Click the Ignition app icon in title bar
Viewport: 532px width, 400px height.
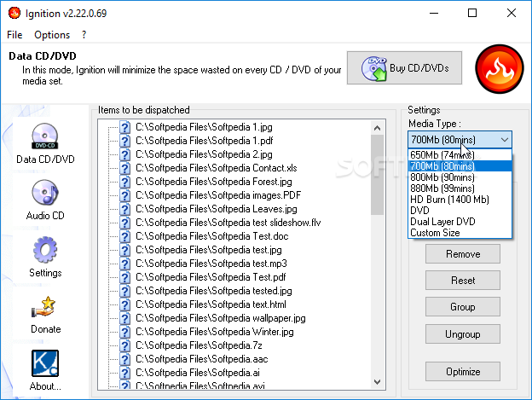pyautogui.click(x=14, y=14)
